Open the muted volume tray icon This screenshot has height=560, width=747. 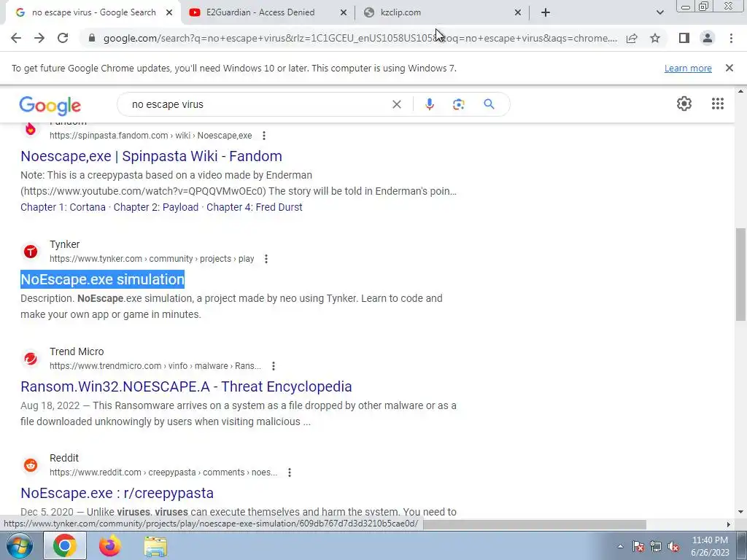coord(673,547)
